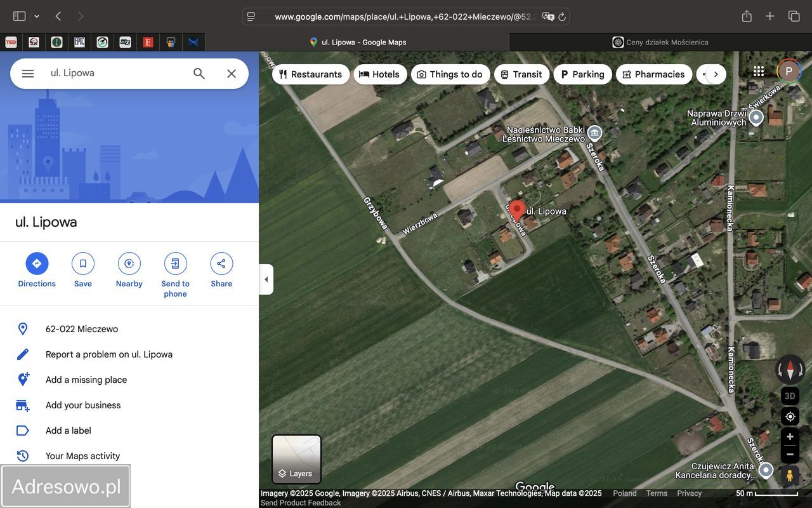This screenshot has width=812, height=508.
Task: Click in the ul. Lipowa search field
Action: [x=114, y=73]
